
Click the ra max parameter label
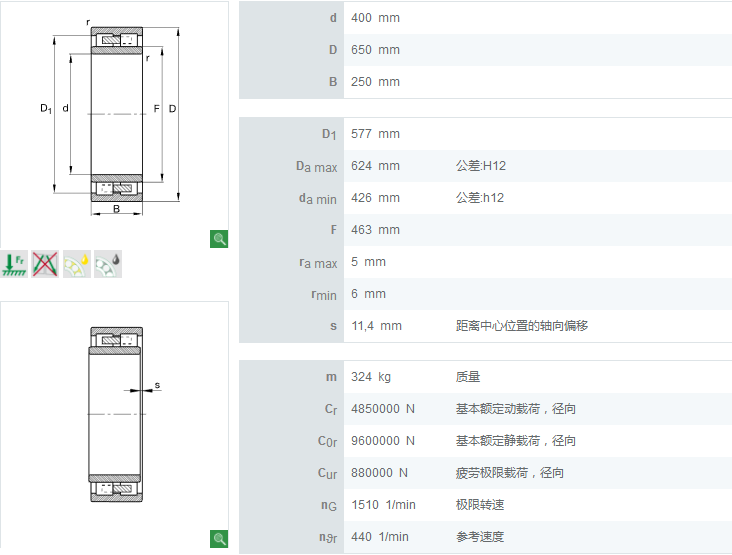318,263
